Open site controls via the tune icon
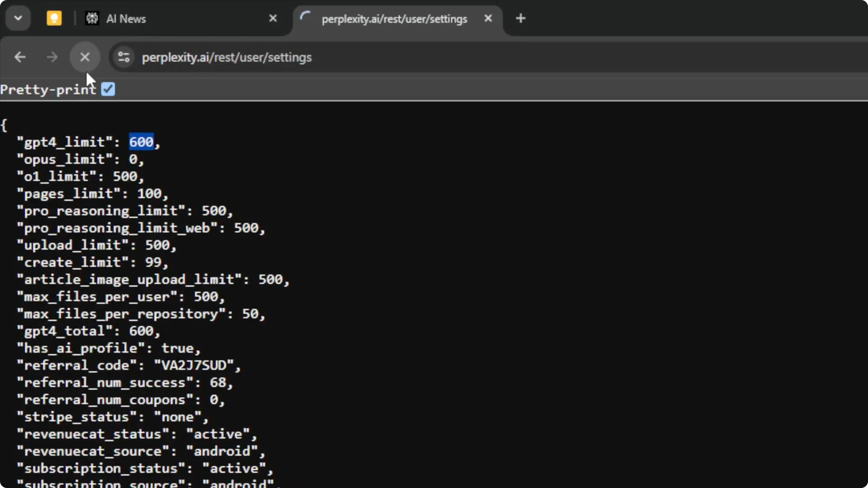Image resolution: width=868 pixels, height=488 pixels. point(123,57)
